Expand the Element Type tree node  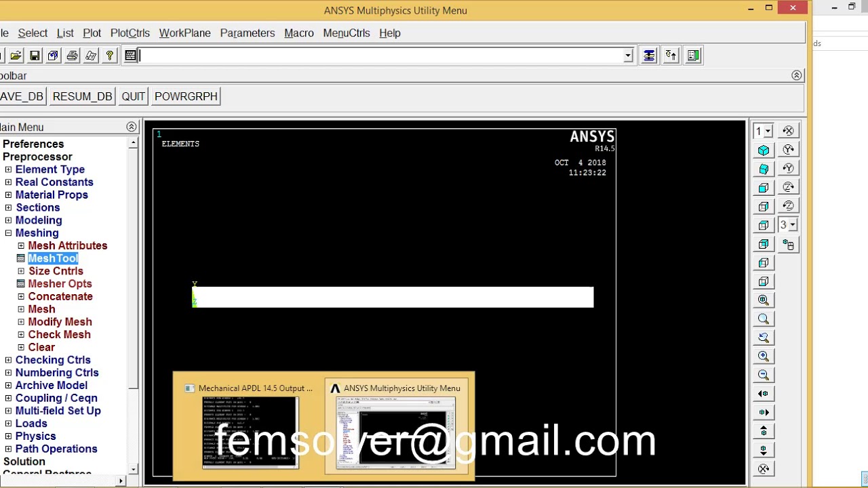pos(8,170)
